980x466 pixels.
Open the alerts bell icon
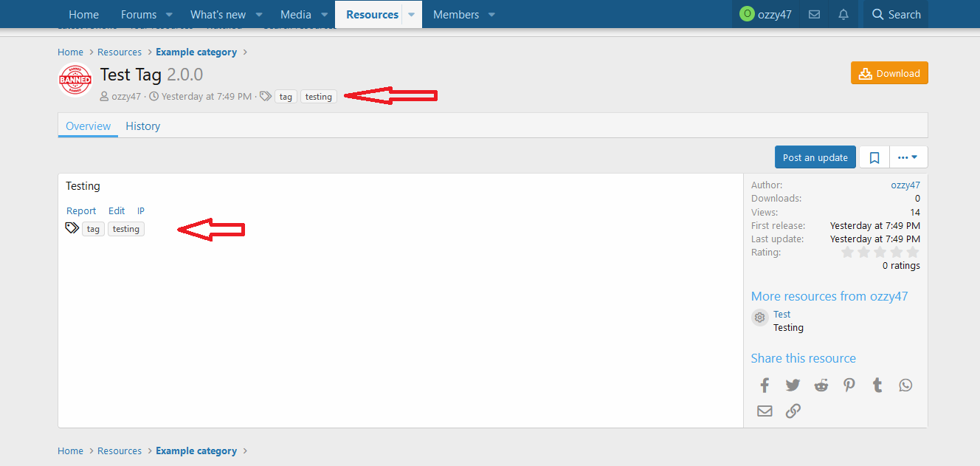(843, 14)
